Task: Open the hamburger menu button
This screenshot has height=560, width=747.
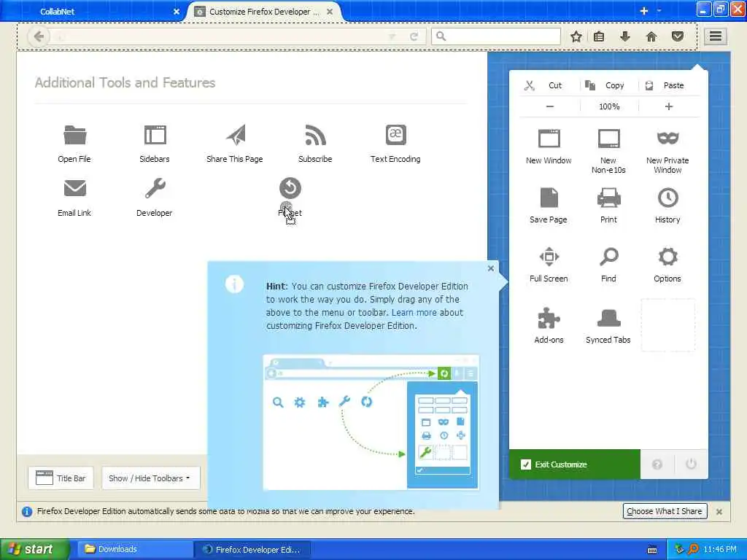Action: pyautogui.click(x=716, y=36)
